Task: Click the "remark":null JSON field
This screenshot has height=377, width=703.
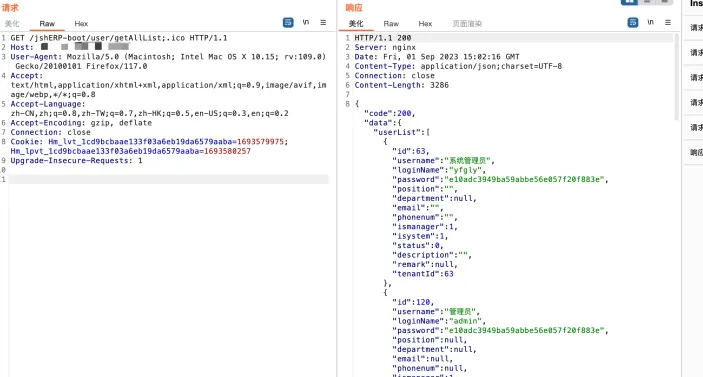Action: [x=424, y=264]
